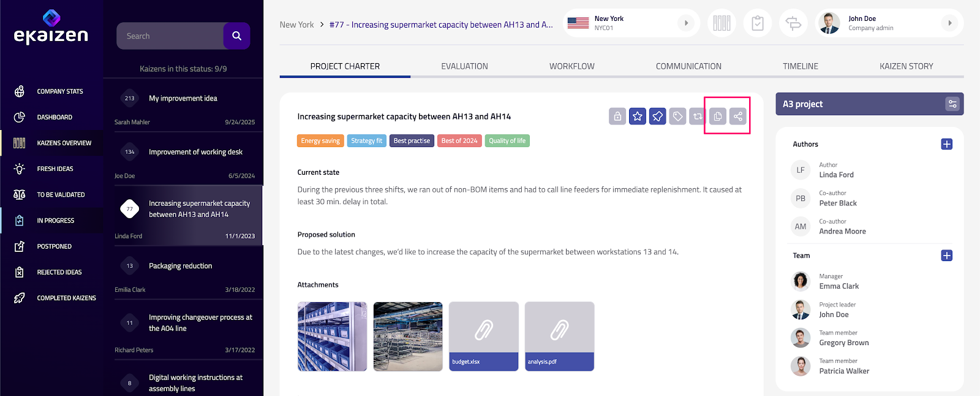Open the budget.xlsx attachment
Viewport: 980px width, 396px height.
pos(483,336)
